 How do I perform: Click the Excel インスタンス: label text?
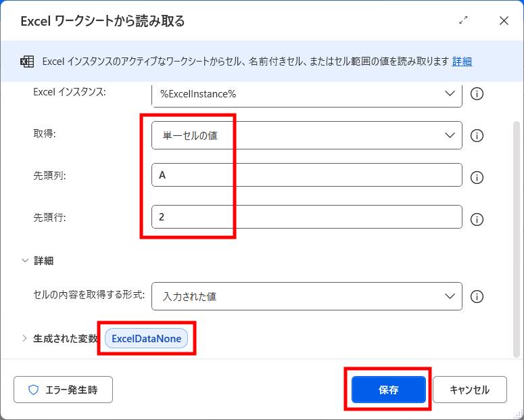click(x=70, y=92)
